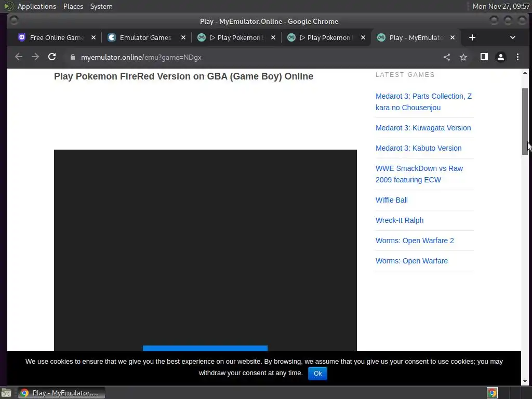The height and width of the screenshot is (399, 532).
Task: Close the Emulator Games tab
Action: coord(183,37)
